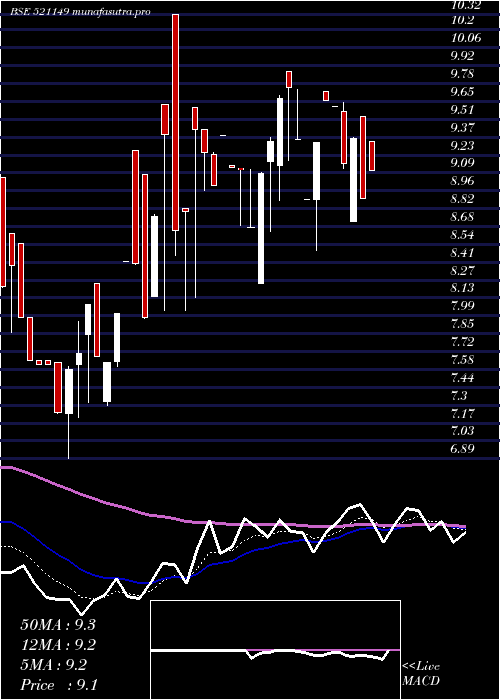
Task: Click the 10.32 price axis label
Action: 465,5
